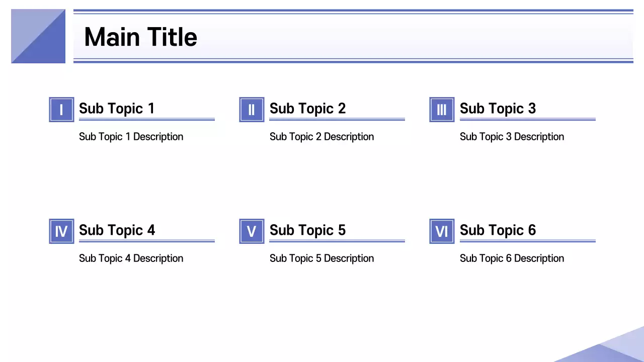This screenshot has width=644, height=362.
Task: Select Sub Topic 6 Description text
Action: coord(512,258)
